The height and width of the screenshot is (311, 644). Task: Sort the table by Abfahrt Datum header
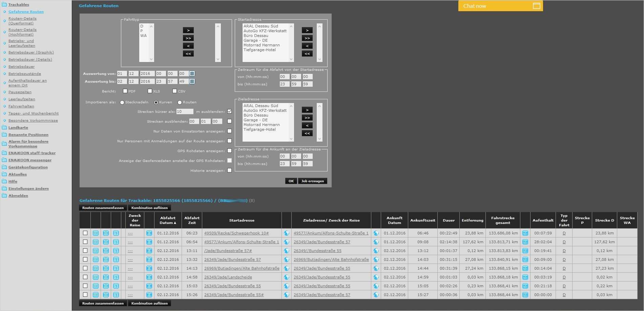click(x=168, y=220)
